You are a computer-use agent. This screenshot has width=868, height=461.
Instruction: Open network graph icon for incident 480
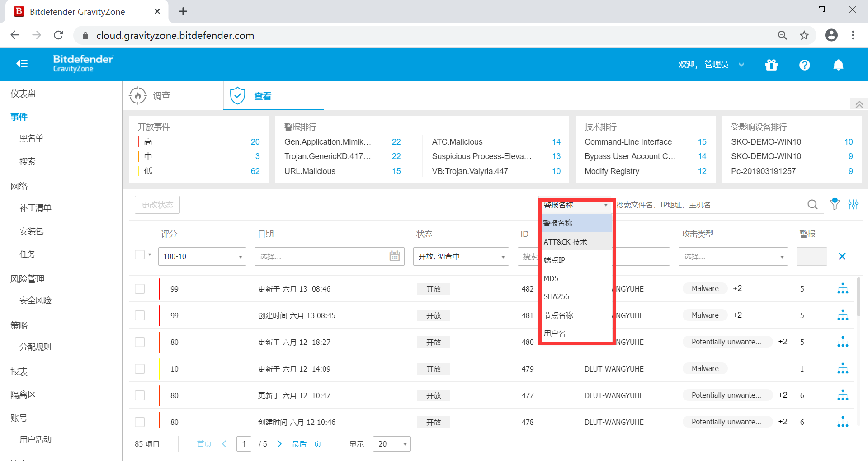click(x=843, y=342)
